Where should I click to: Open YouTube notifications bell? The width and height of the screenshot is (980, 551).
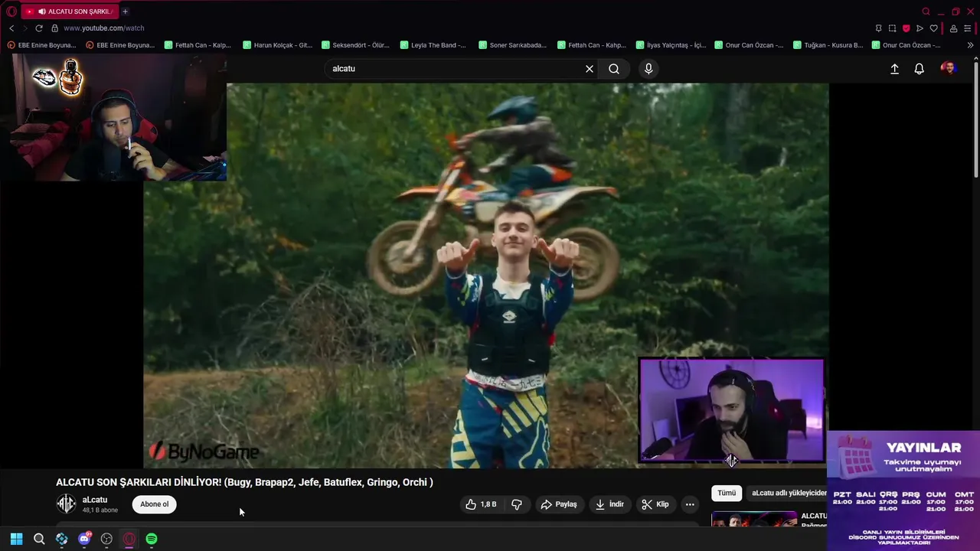(x=920, y=69)
